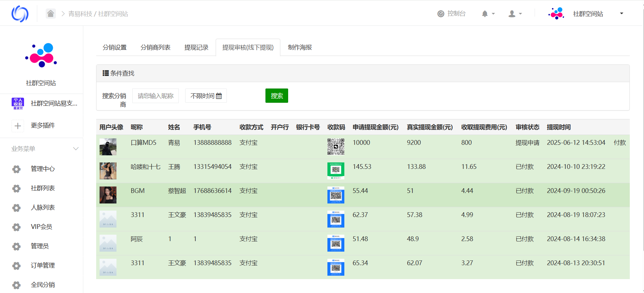View avatar thumbnail of user BGM
This screenshot has width=644, height=293.
pyautogui.click(x=108, y=195)
